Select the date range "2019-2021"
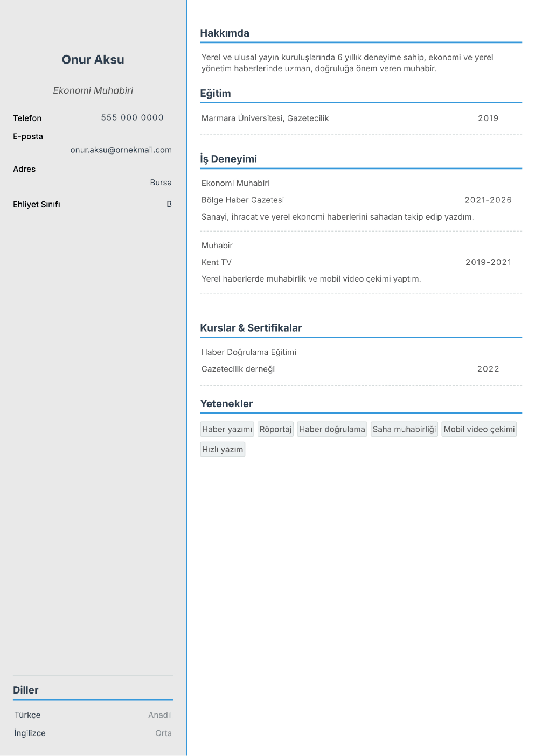The image size is (535, 756). coord(488,262)
